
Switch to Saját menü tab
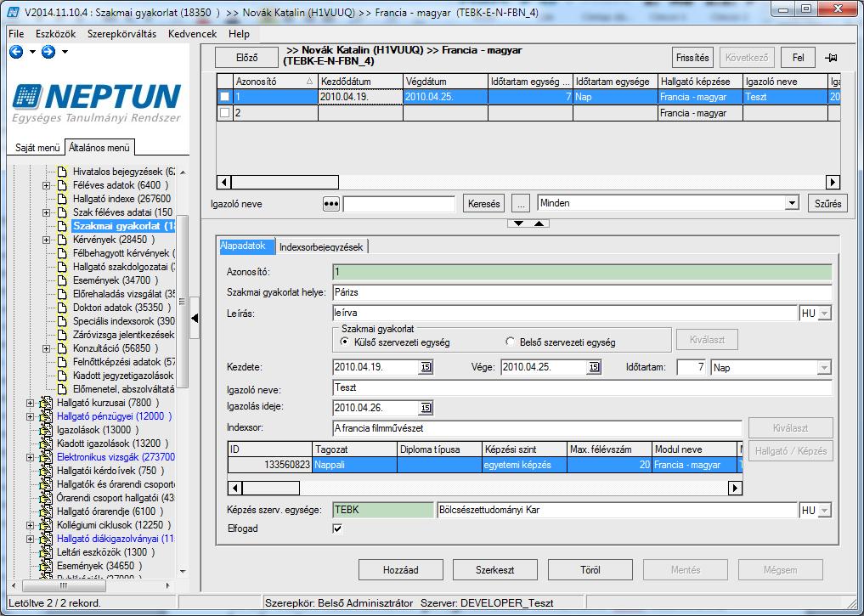tap(37, 148)
